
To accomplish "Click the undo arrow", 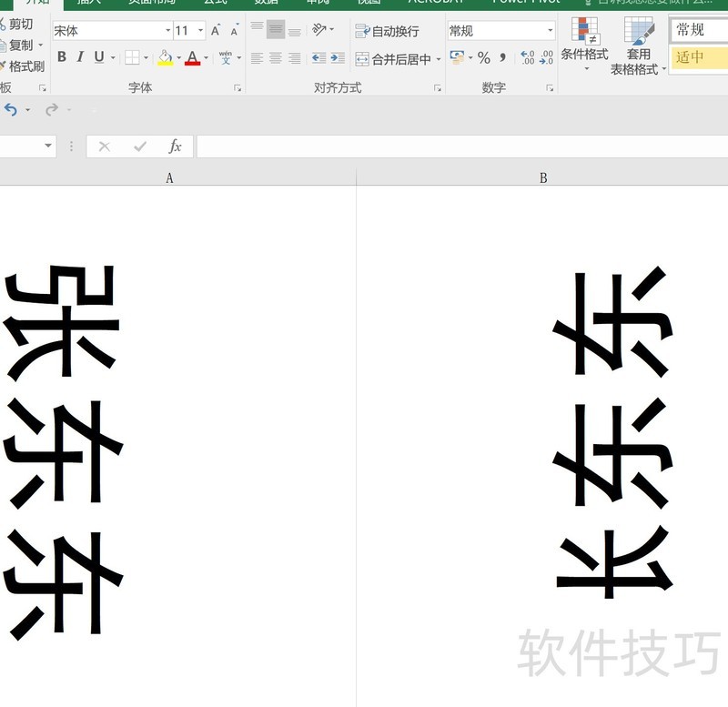I will (x=11, y=109).
